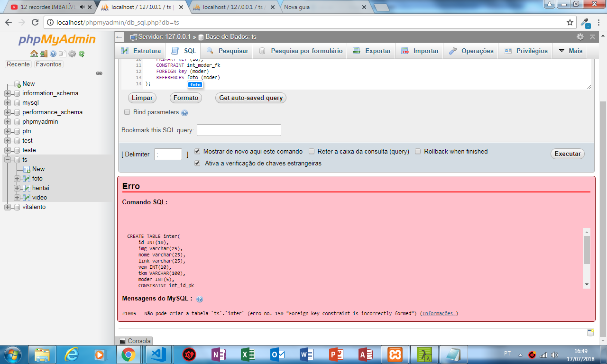Run the query with Executar
Viewport: 607px width, 364px height.
(568, 154)
